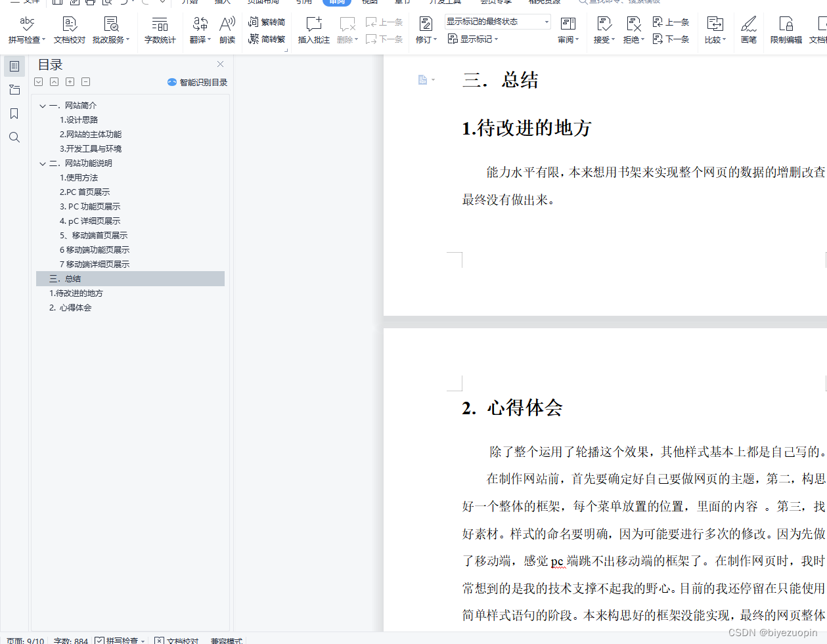
Task: Click the 比较 compare documents icon
Action: pos(715,24)
